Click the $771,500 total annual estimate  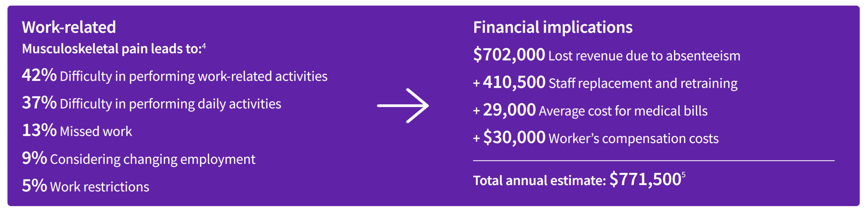(x=645, y=179)
